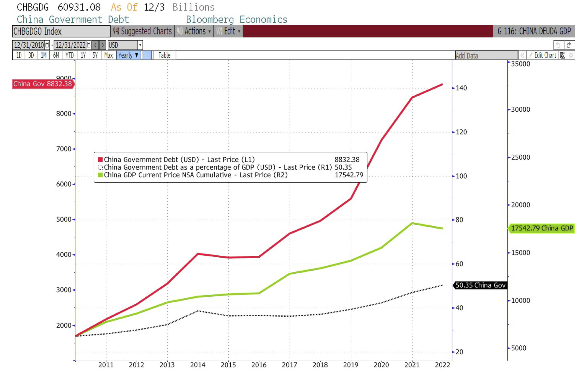Click the China Government Debt title
This screenshot has width=588, height=384.
coord(73,19)
